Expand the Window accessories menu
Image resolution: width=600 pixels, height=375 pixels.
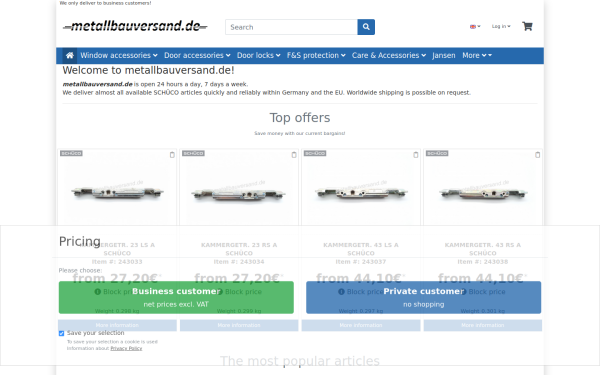click(119, 55)
